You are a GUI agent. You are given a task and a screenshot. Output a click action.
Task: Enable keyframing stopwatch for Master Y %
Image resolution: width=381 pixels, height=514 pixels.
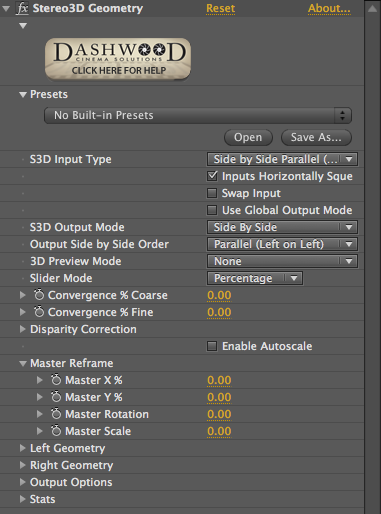(56, 396)
